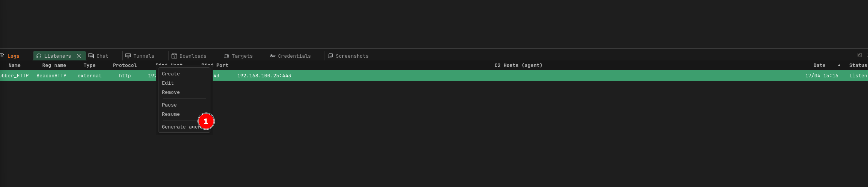Click the Credentials key icon

tap(273, 56)
